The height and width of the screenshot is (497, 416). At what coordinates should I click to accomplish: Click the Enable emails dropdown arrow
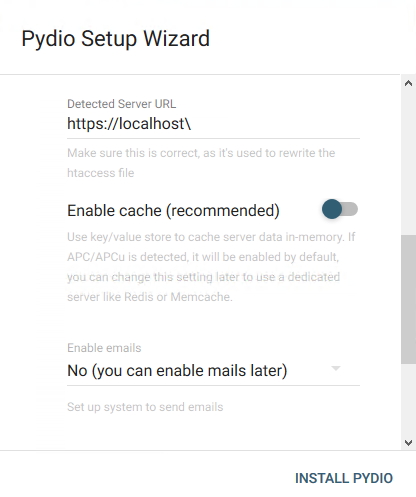(x=336, y=368)
